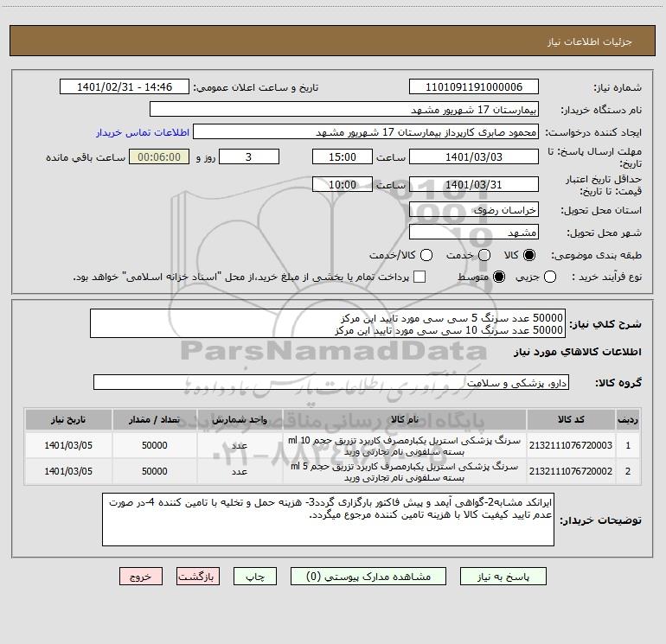
Task: Click the جزئیات اطلاعات نیاز header title
Action: coord(590,41)
